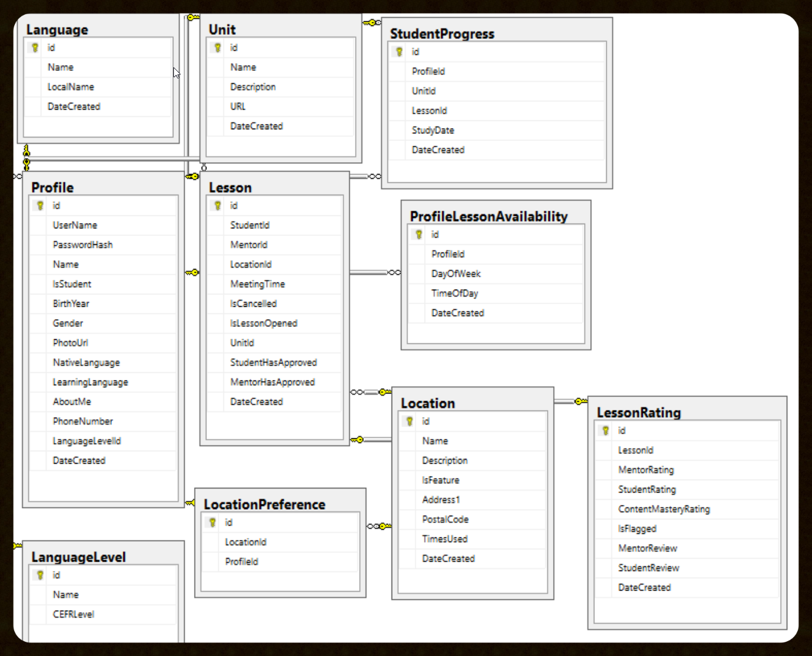The image size is (812, 656).
Task: Select the Location table title
Action: coord(428,404)
